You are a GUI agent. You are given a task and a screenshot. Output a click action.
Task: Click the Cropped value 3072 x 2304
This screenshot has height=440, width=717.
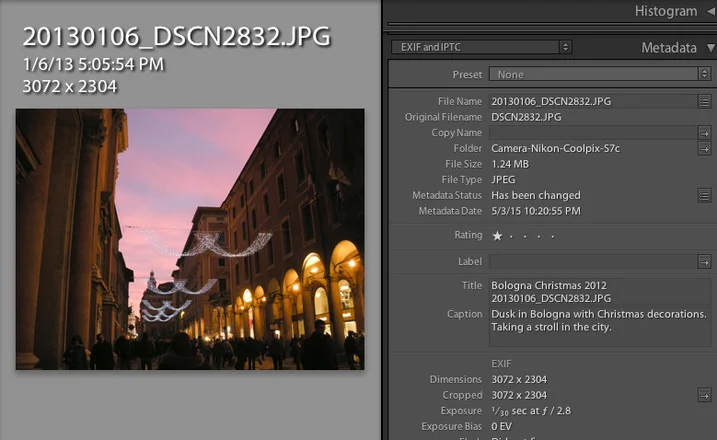519,395
